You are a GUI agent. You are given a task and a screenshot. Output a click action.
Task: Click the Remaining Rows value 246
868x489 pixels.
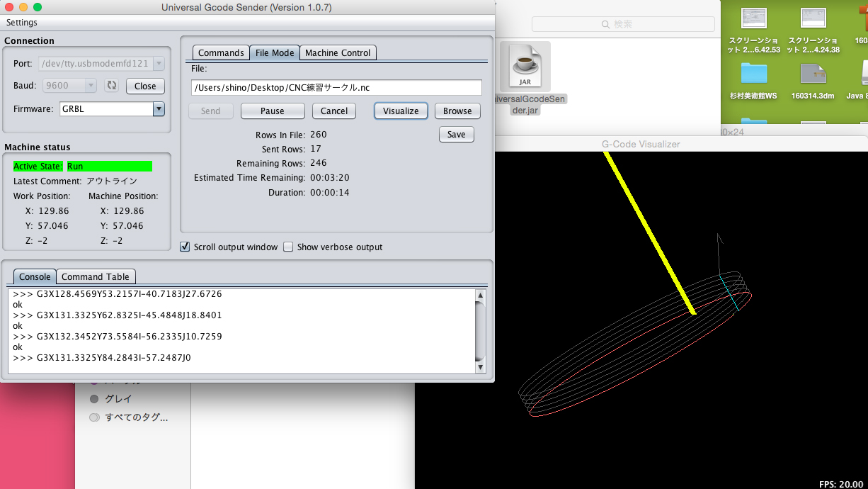click(x=319, y=163)
